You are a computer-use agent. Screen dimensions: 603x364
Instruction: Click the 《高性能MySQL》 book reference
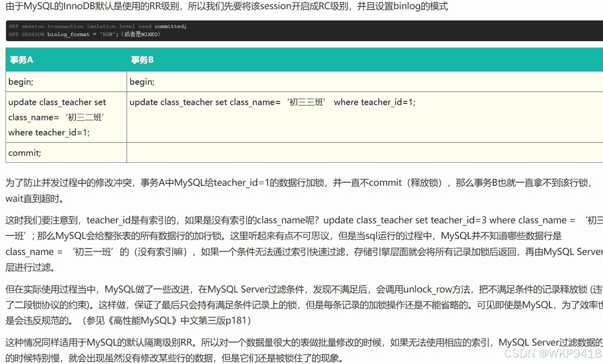(114, 320)
